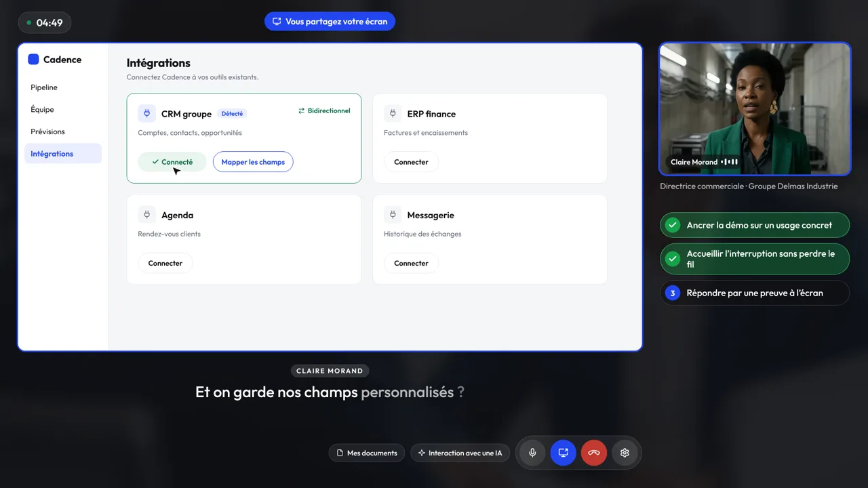Click the 04:49 call timer
This screenshot has width=868, height=488.
pos(45,22)
